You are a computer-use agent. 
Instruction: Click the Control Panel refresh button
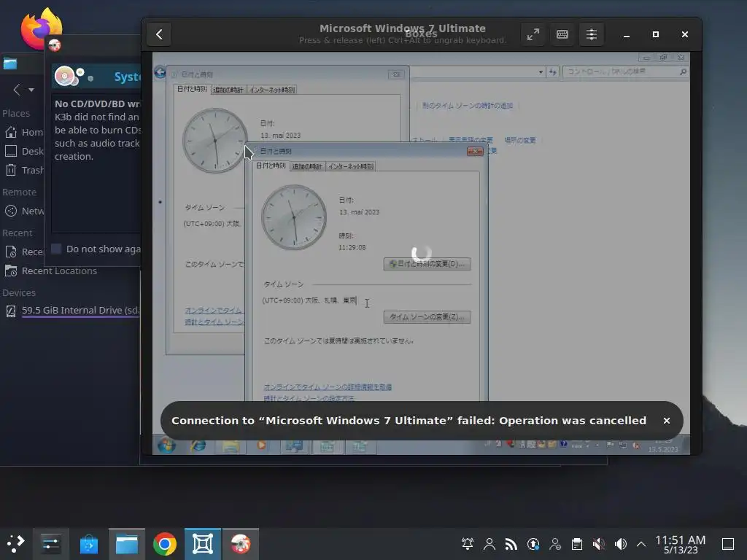pyautogui.click(x=553, y=72)
